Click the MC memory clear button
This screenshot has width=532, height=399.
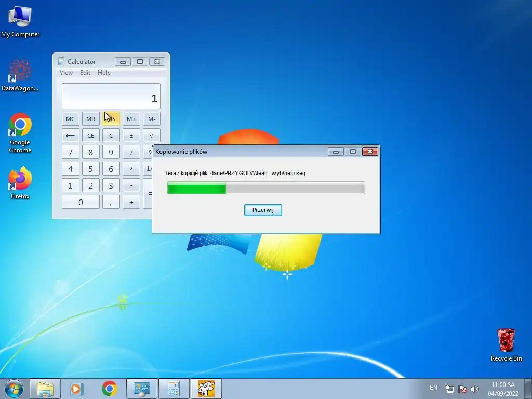click(x=71, y=119)
